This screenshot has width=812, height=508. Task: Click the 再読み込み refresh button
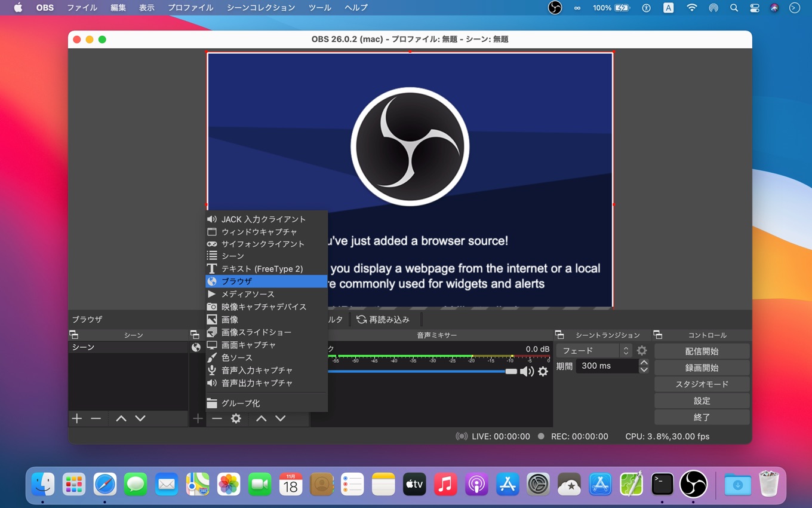tap(383, 320)
